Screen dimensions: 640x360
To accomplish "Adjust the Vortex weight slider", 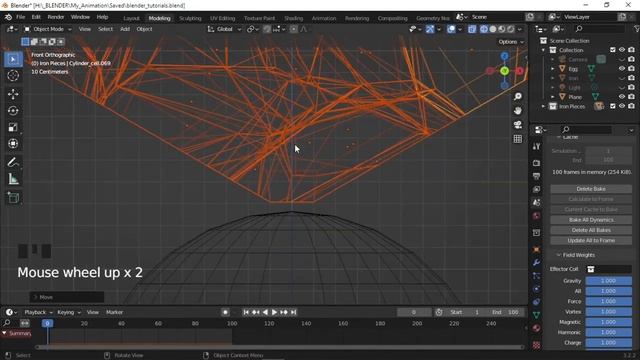I will point(609,311).
